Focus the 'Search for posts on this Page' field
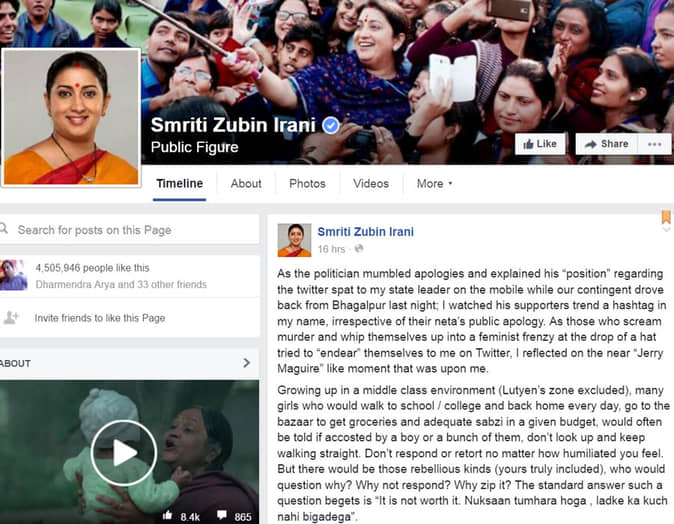Screen dimensions: 674x524 tap(130, 230)
